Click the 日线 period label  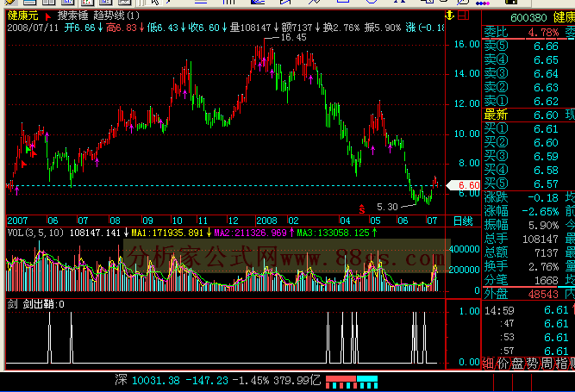[x=463, y=221]
